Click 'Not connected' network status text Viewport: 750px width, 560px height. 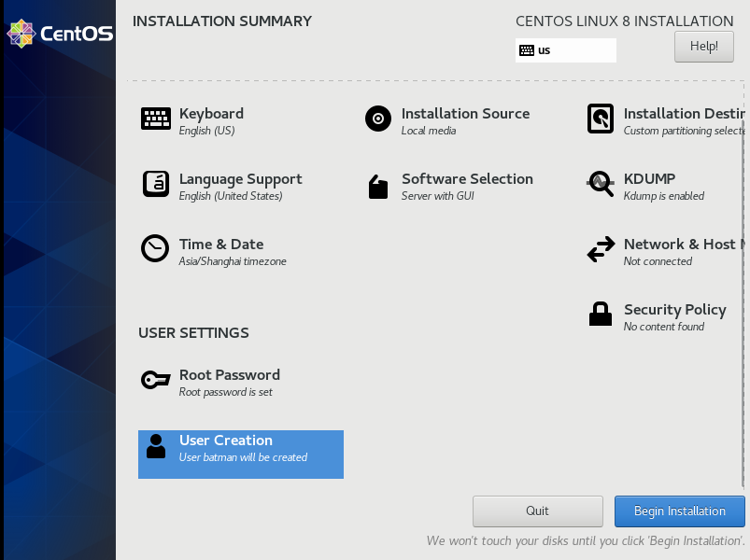pos(658,261)
